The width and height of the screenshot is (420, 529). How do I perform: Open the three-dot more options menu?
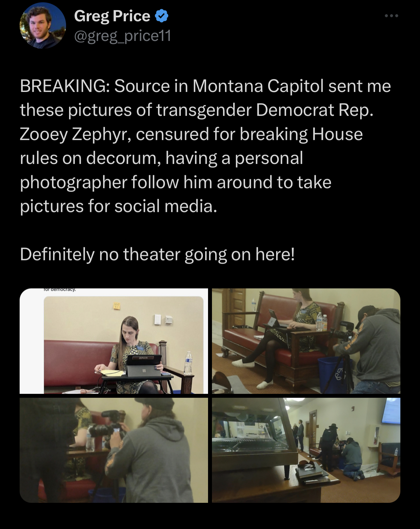click(392, 16)
